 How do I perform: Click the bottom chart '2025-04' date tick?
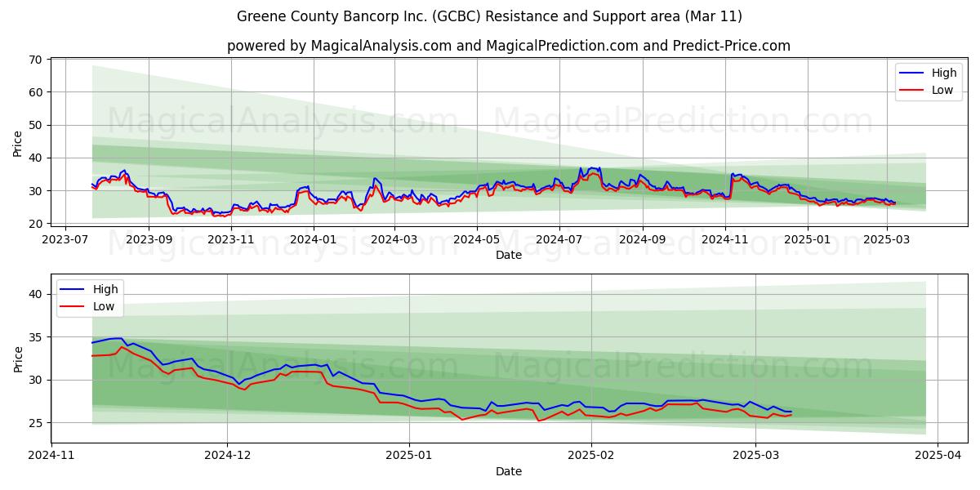point(938,456)
